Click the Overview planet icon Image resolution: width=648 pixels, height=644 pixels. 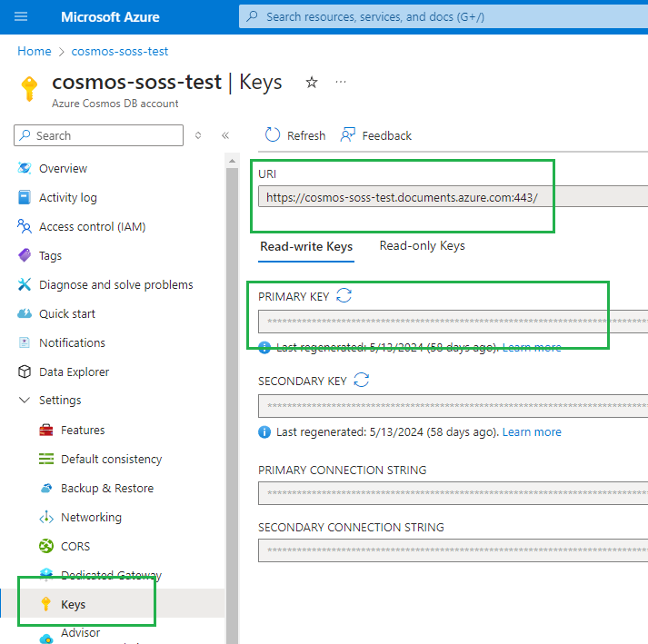[25, 168]
